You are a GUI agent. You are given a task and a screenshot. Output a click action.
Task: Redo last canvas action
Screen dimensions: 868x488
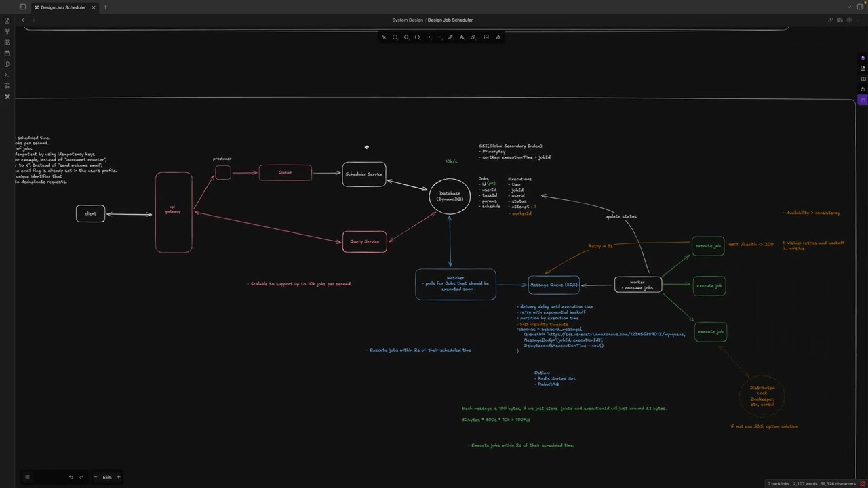point(81,477)
